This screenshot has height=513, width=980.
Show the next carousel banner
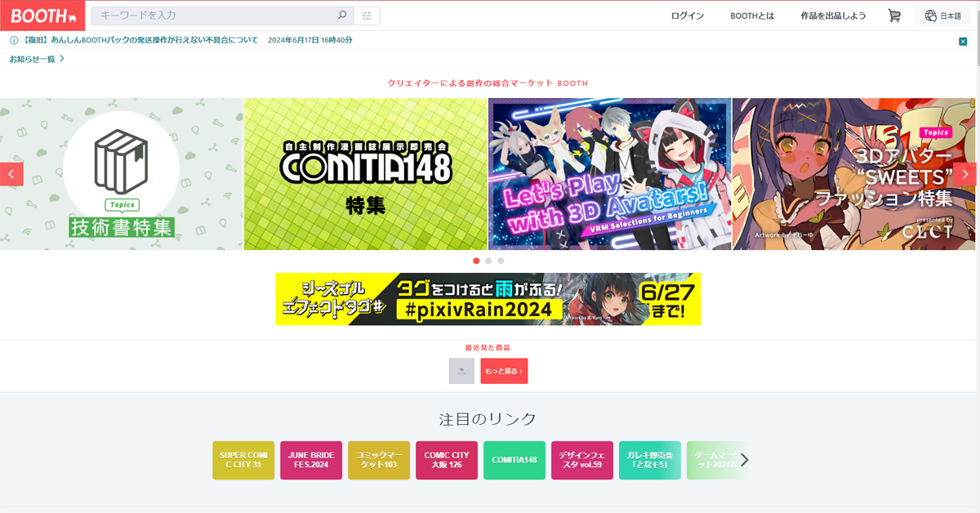[964, 174]
